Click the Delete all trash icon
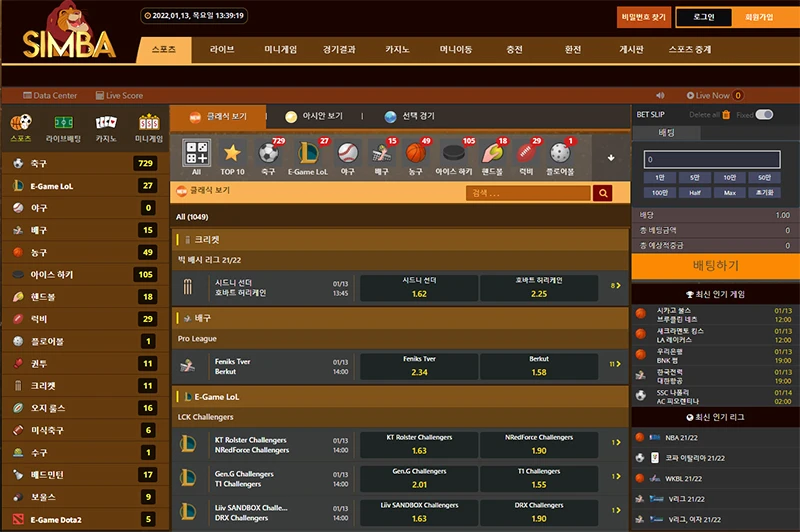 (726, 115)
